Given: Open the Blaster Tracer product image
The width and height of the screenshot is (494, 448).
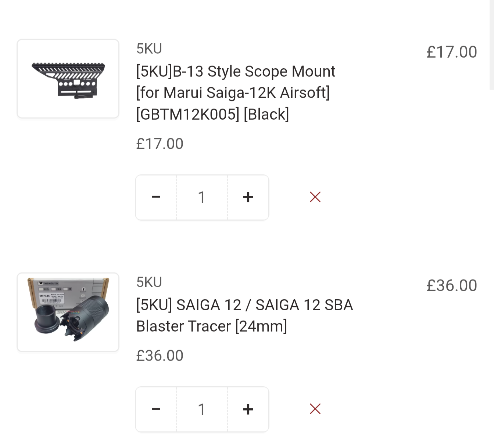Looking at the screenshot, I should click(68, 312).
